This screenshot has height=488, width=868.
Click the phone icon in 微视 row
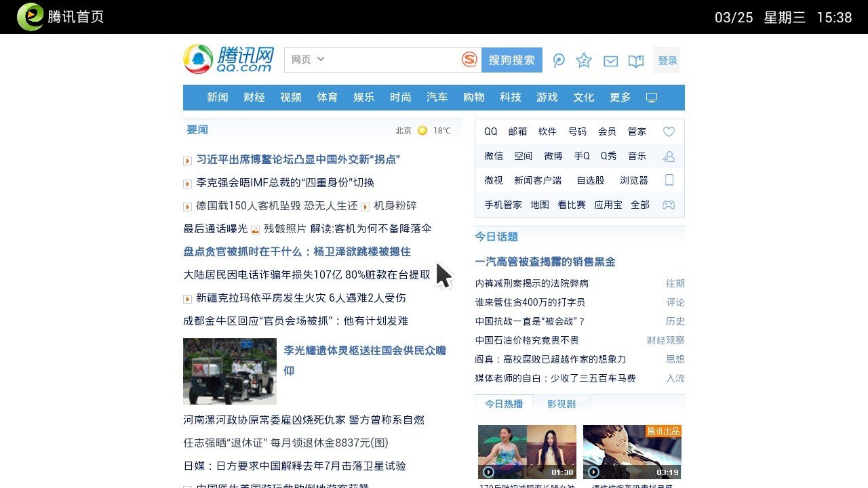click(x=669, y=180)
